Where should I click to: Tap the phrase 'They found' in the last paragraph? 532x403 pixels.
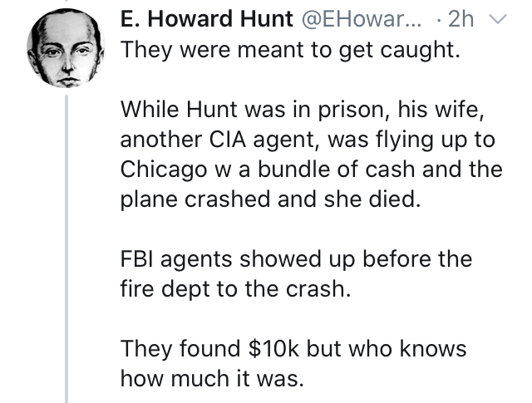[180, 349]
